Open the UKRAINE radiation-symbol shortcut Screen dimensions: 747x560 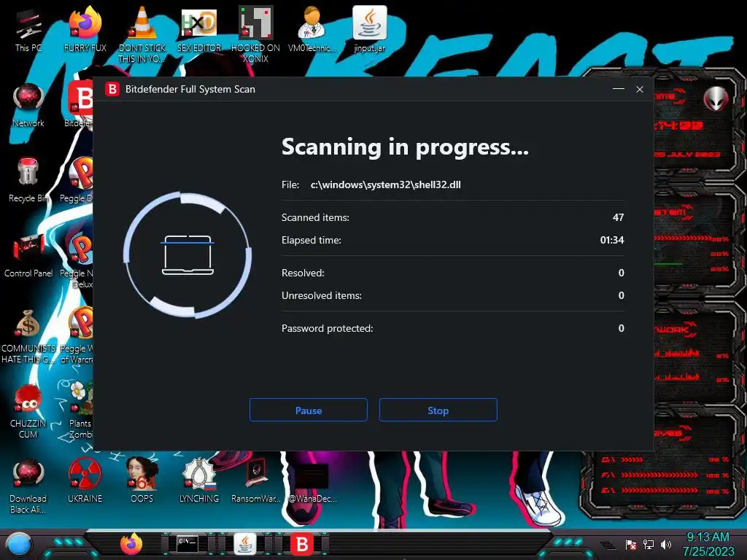pos(85,480)
